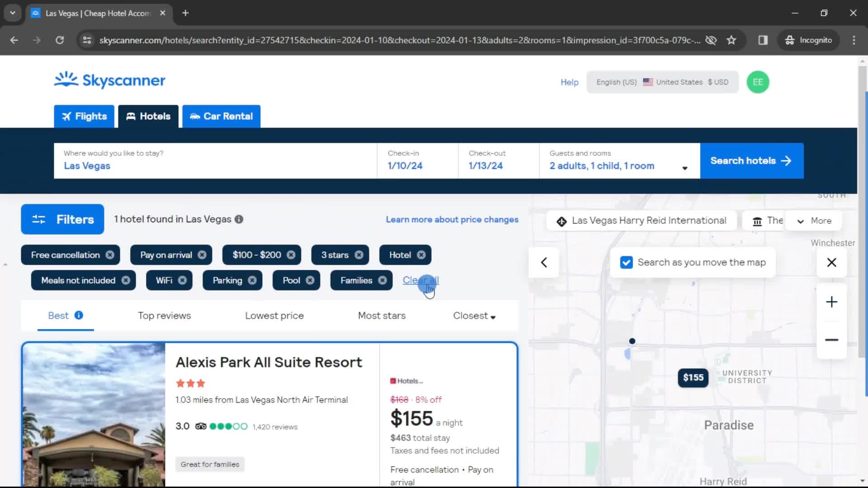The width and height of the screenshot is (868, 488).
Task: Open Alexis Park All Suite Resort listing
Action: coord(269,362)
